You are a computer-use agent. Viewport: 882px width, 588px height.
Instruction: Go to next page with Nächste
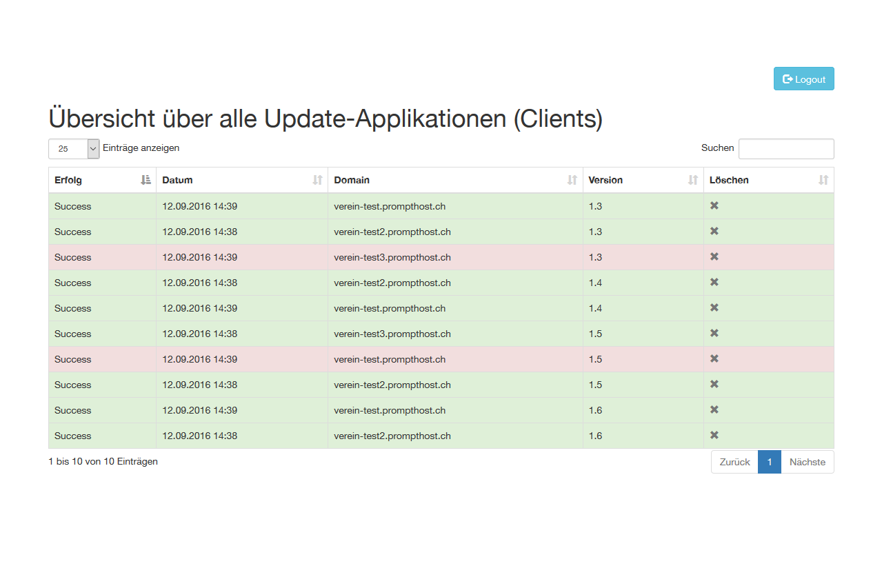[x=807, y=462]
